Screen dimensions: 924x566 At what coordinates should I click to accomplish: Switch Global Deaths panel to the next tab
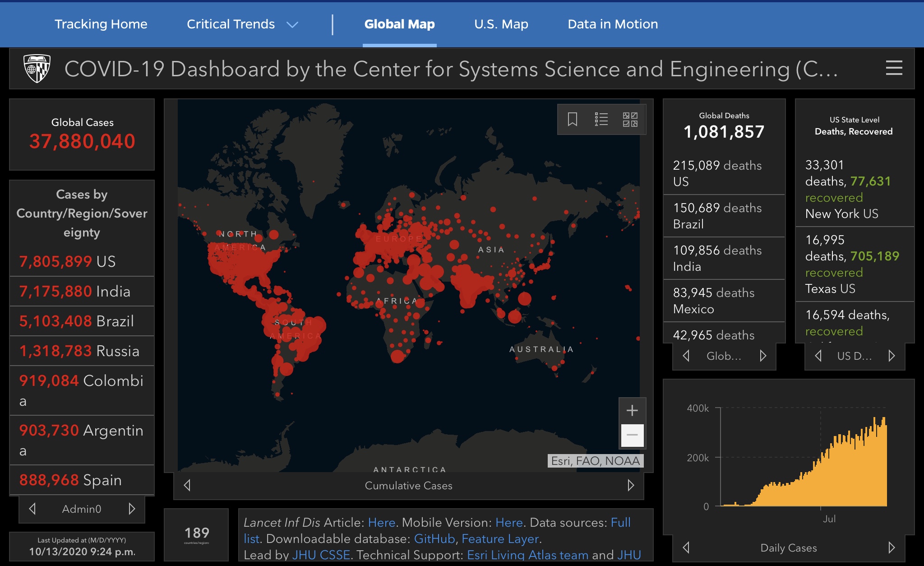[763, 356]
